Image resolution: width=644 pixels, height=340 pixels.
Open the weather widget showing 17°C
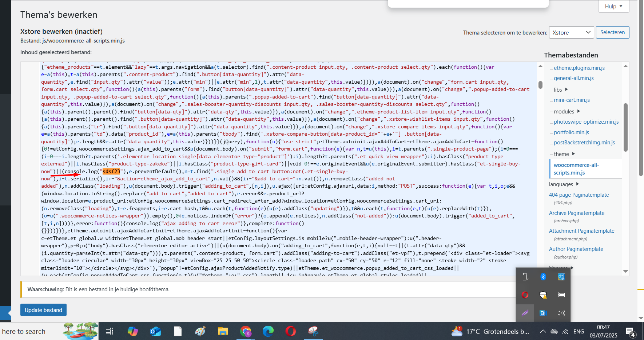(490, 331)
